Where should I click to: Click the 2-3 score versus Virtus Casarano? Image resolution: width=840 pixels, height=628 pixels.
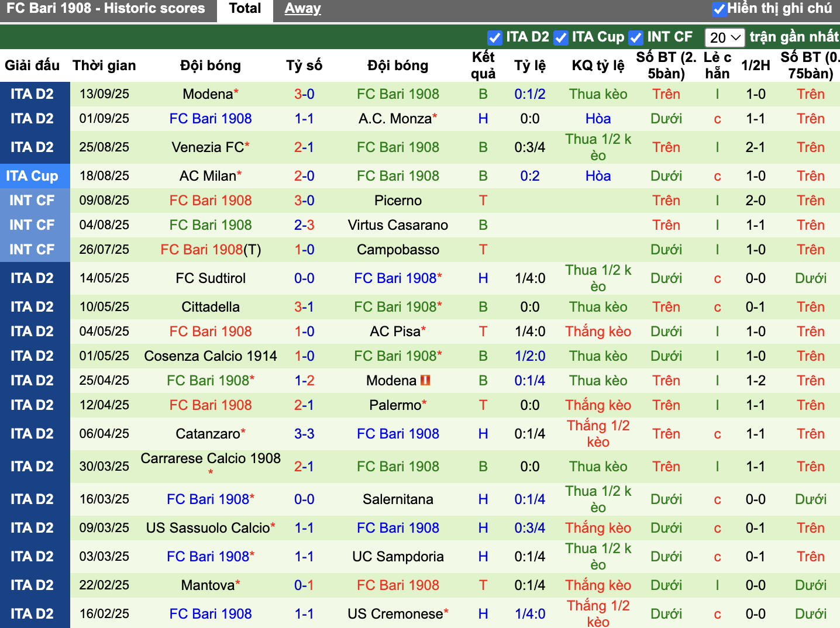tap(304, 225)
